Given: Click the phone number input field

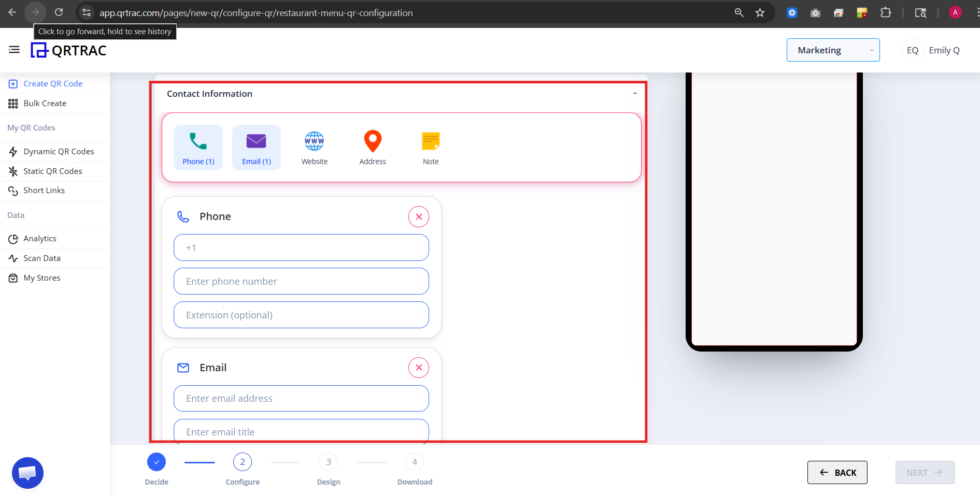Looking at the screenshot, I should pyautogui.click(x=301, y=281).
